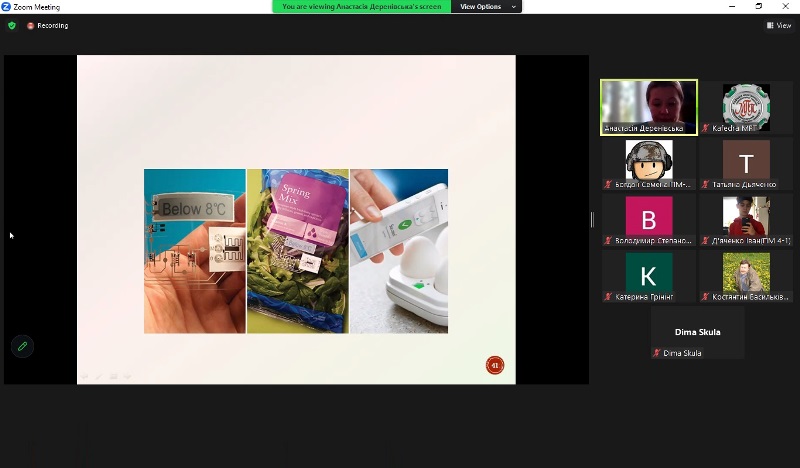This screenshot has width=800, height=468.
Task: Restore down the Zoom Meeting window
Action: point(759,7)
